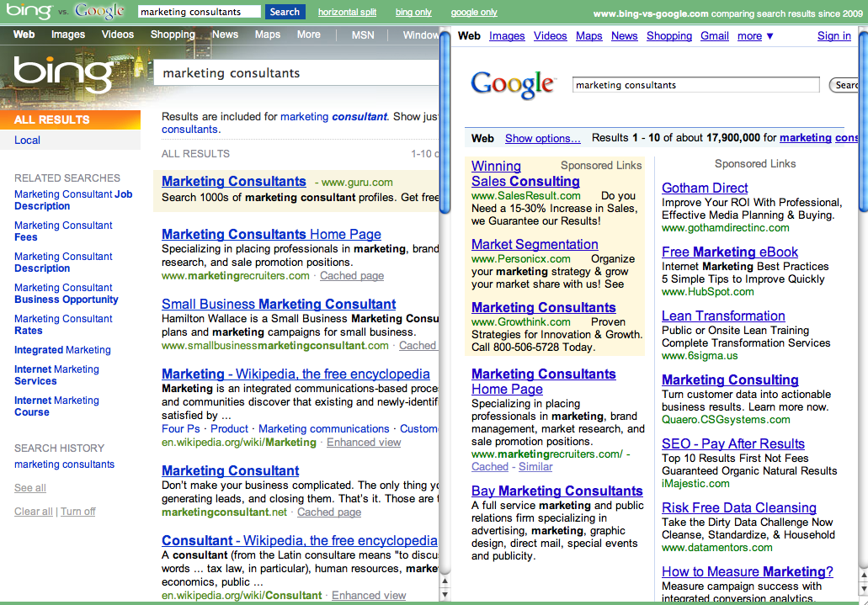The image size is (868, 605).
Task: Open the Google 'more' dropdown menu
Action: click(755, 36)
